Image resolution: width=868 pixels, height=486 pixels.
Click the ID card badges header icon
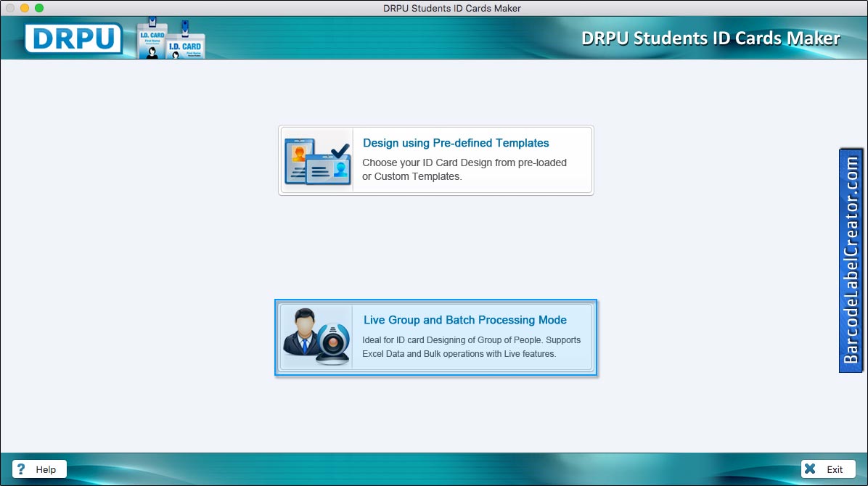click(171, 38)
